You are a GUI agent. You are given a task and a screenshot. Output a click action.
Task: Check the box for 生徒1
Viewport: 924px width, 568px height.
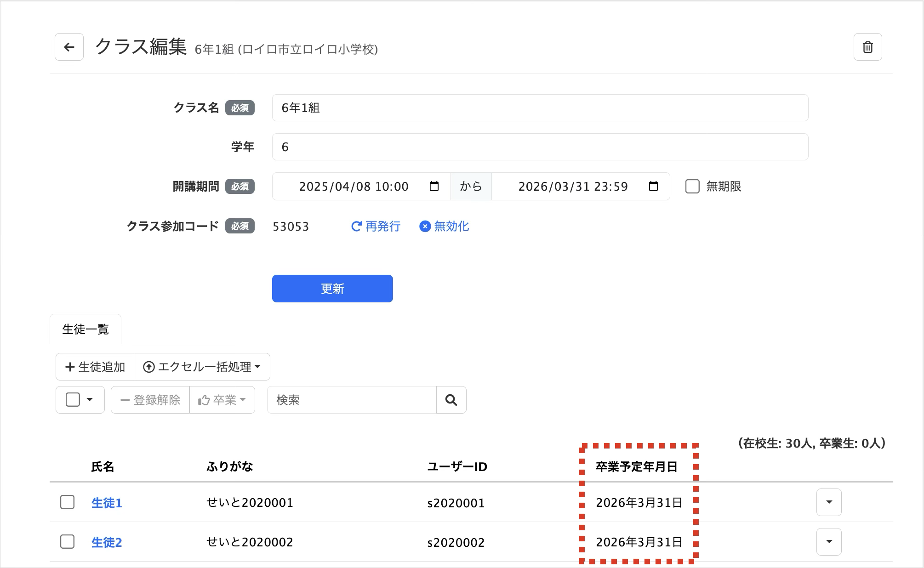(x=68, y=502)
